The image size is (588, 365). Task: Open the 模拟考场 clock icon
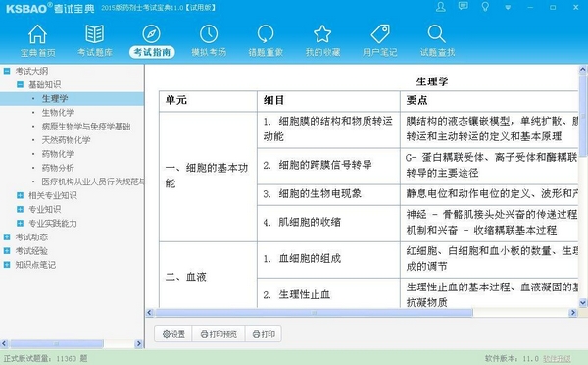(209, 33)
